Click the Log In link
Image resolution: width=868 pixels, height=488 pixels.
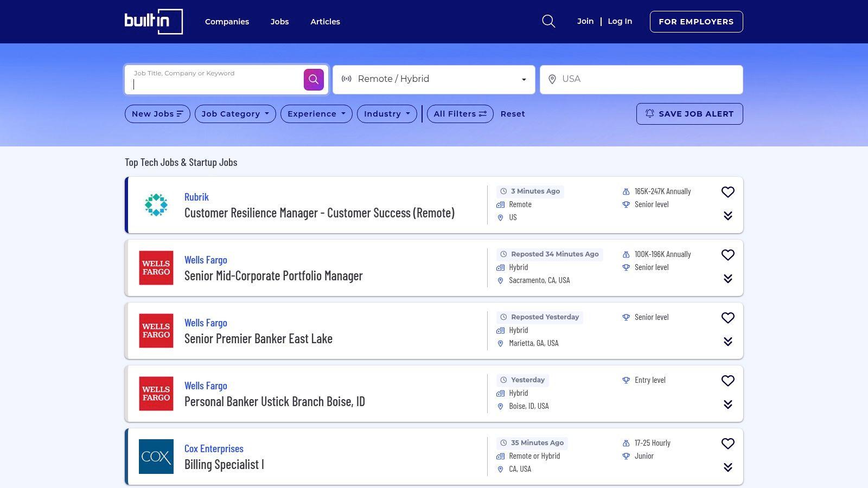click(620, 21)
